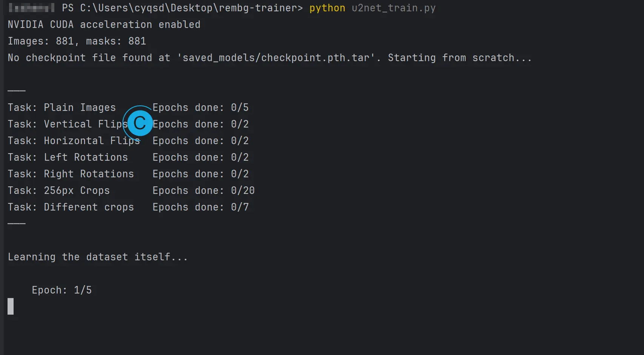Click the Task: Left Rotations label

click(x=68, y=157)
